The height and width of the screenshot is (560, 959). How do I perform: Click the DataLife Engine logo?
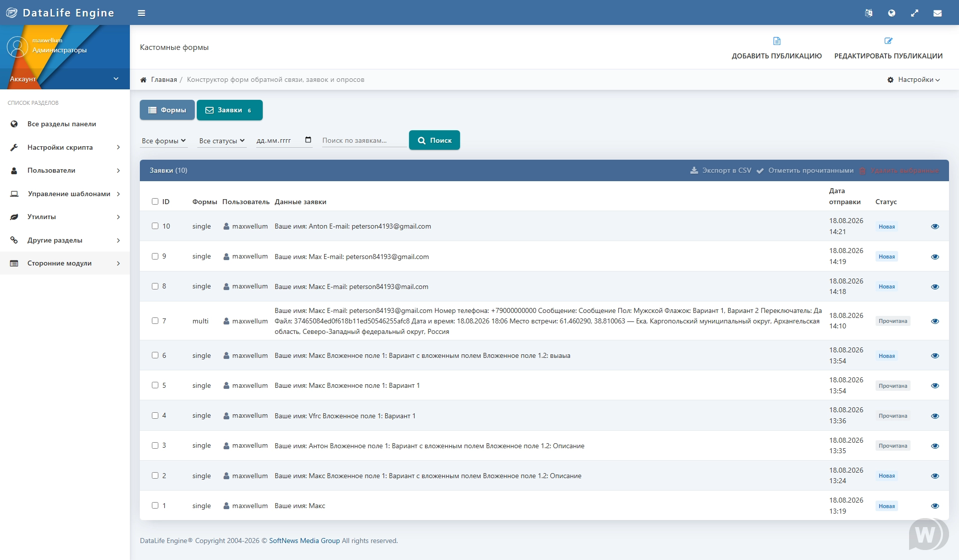(60, 13)
